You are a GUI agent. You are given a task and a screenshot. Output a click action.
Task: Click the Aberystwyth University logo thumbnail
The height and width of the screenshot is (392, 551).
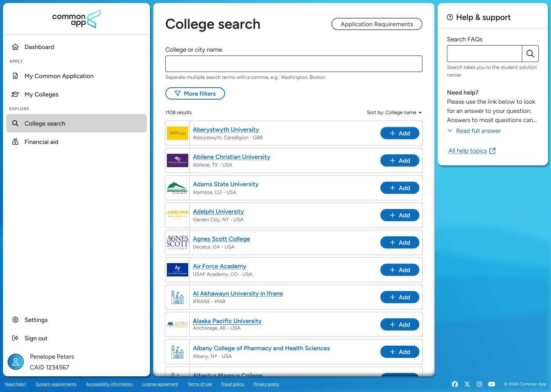(178, 133)
